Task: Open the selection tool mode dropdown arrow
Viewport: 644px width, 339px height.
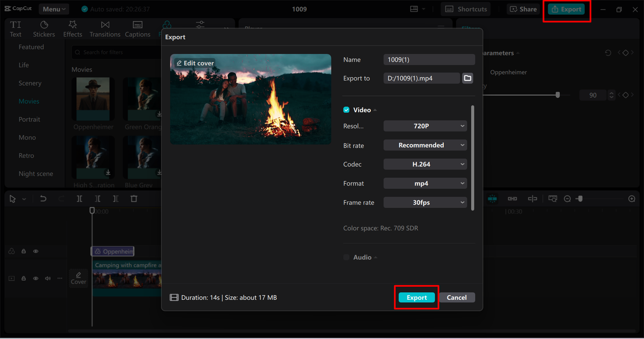Action: point(24,199)
